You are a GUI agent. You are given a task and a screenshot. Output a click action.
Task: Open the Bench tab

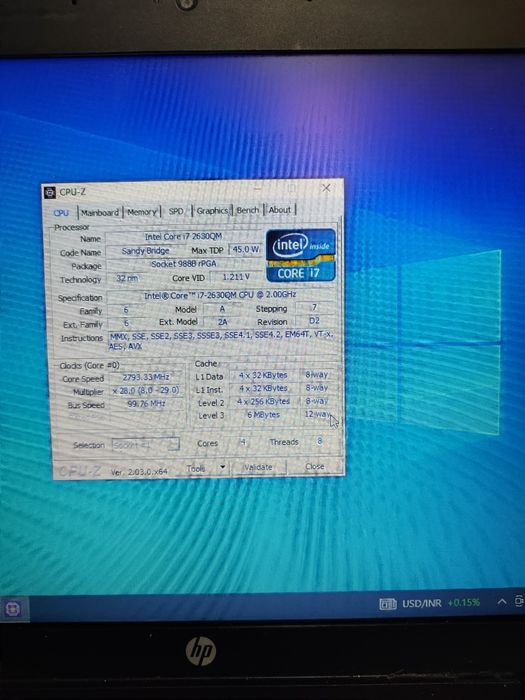(248, 210)
